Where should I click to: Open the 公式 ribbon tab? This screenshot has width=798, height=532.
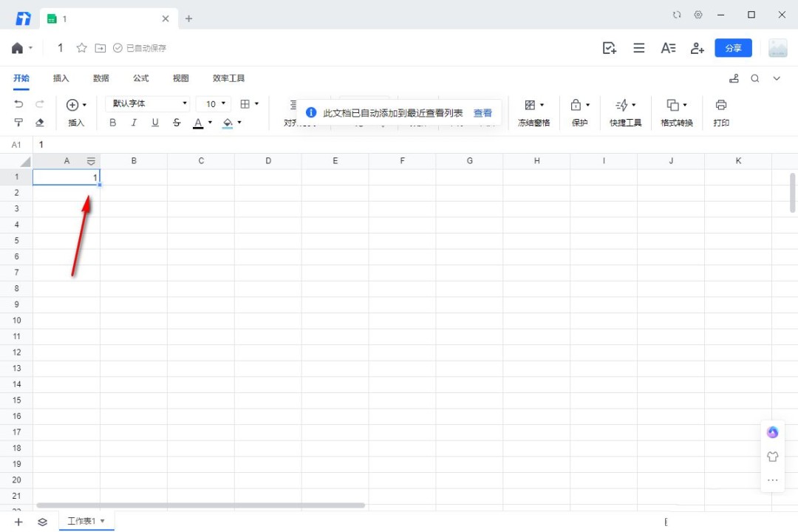click(x=141, y=78)
